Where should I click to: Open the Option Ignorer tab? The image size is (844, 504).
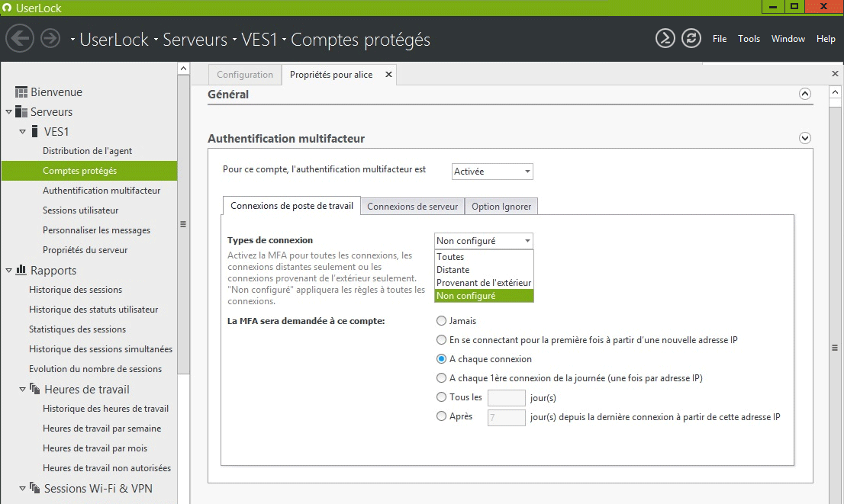(501, 206)
